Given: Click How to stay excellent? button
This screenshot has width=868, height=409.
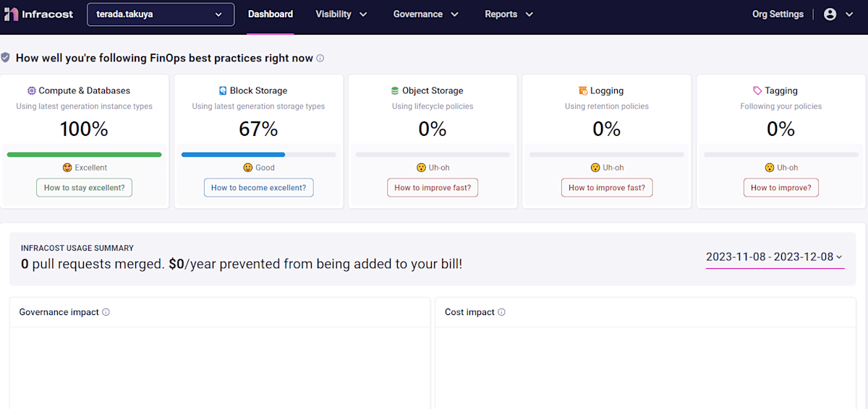Looking at the screenshot, I should pos(85,188).
